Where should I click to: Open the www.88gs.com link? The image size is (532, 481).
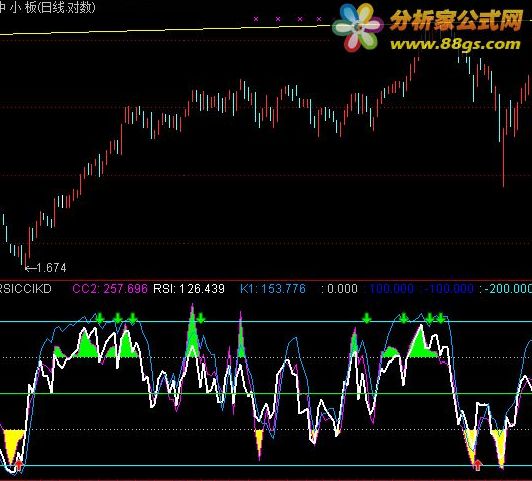(x=455, y=44)
